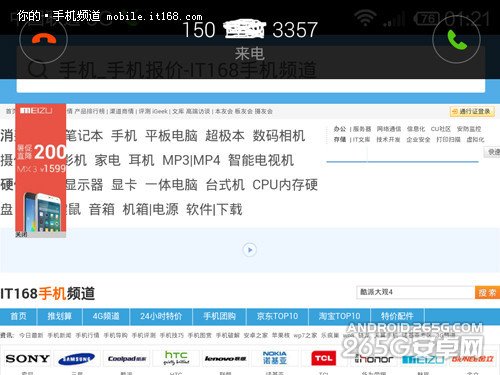Viewport: 500px width, 375px height.
Task: Open the 安卓之家 link in the 资讯 row
Action: point(256,335)
